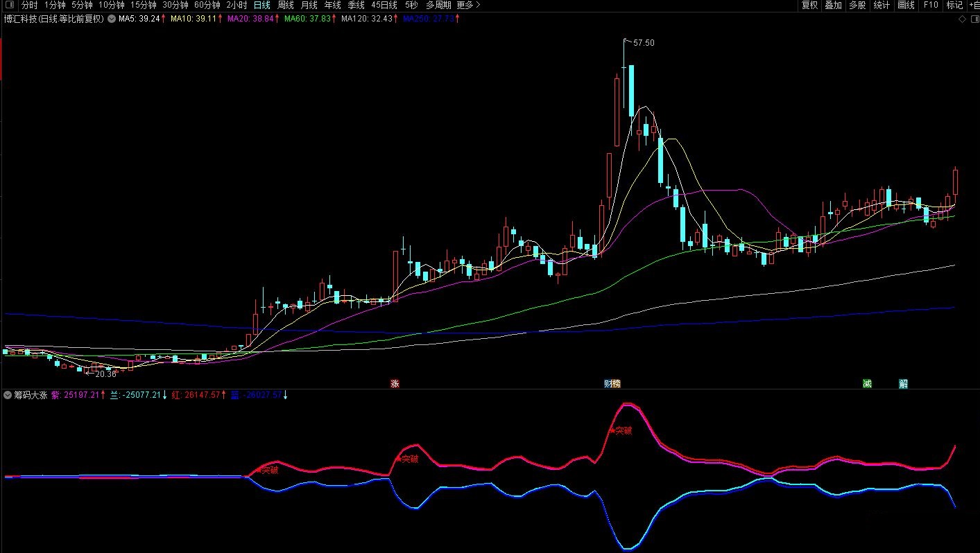Image resolution: width=980 pixels, height=553 pixels.
Task: Switch to the 周线 weekly period tab
Action: coord(286,6)
